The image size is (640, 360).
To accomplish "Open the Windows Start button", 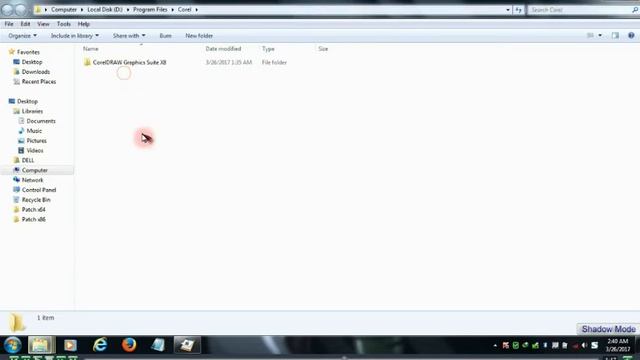I will [x=13, y=345].
